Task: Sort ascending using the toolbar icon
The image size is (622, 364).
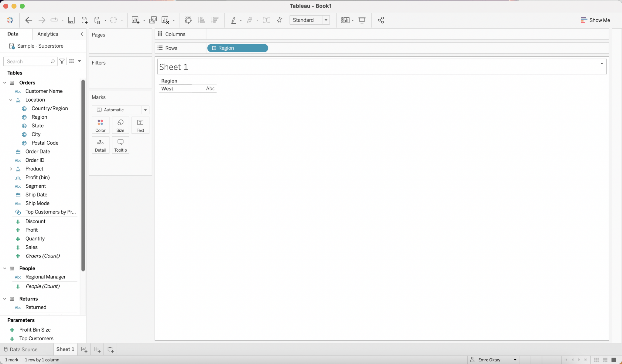Action: click(x=201, y=20)
